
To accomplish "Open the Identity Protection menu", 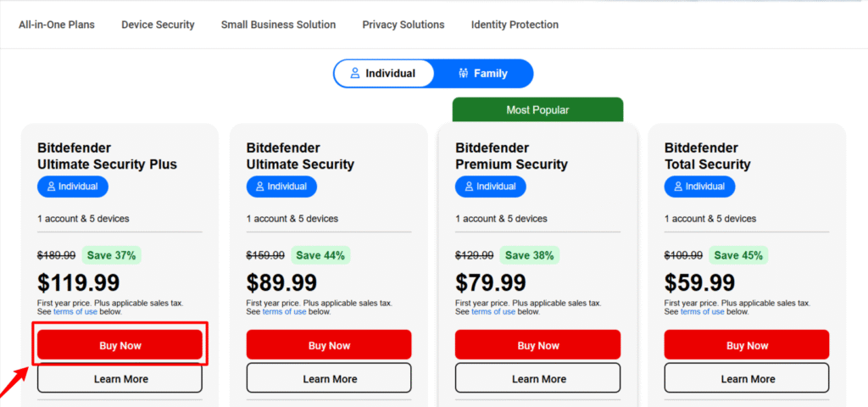I will click(515, 25).
